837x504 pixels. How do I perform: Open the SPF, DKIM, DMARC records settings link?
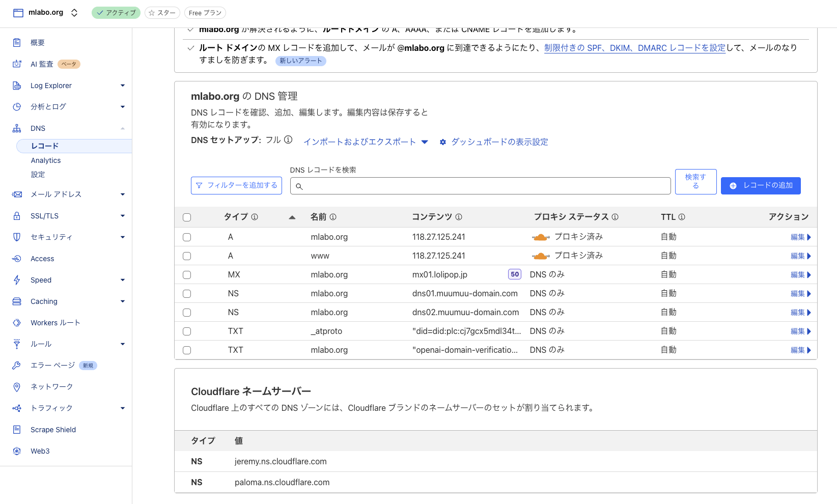(634, 48)
